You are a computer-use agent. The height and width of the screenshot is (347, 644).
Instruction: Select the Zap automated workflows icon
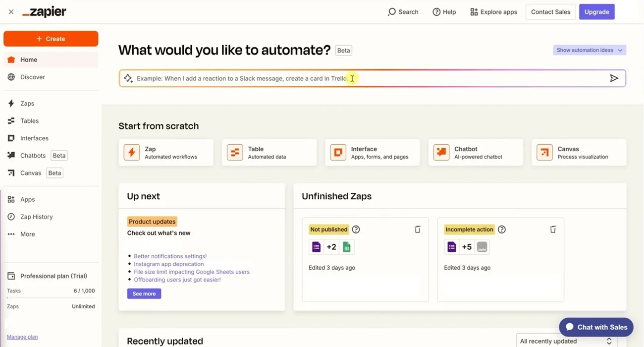pyautogui.click(x=131, y=152)
